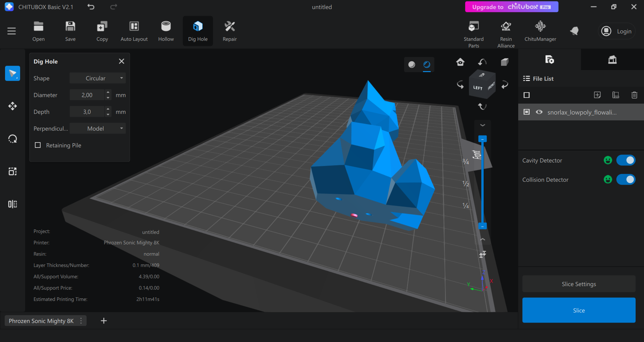Toggle the Dig Hole tool
This screenshot has width=644, height=342.
(x=198, y=31)
